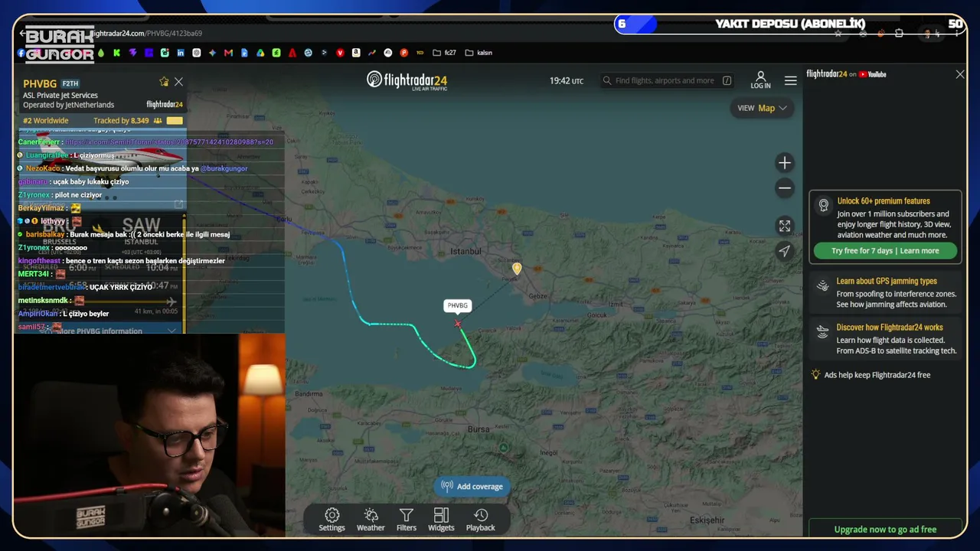Click the 19:42 UTC clock
Viewport: 980px width, 551px height.
[567, 80]
